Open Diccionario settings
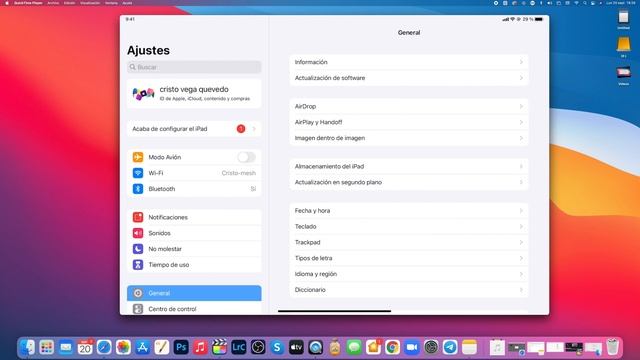Image resolution: width=640 pixels, height=360 pixels. (409, 290)
